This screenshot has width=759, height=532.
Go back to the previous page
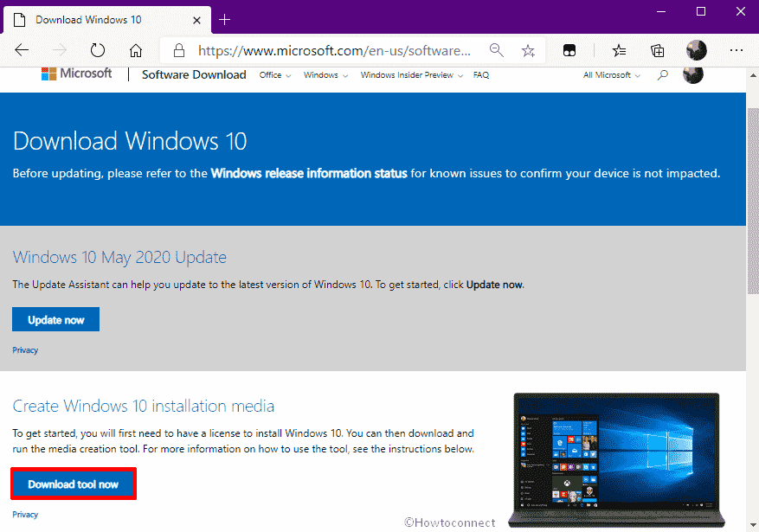pyautogui.click(x=22, y=50)
